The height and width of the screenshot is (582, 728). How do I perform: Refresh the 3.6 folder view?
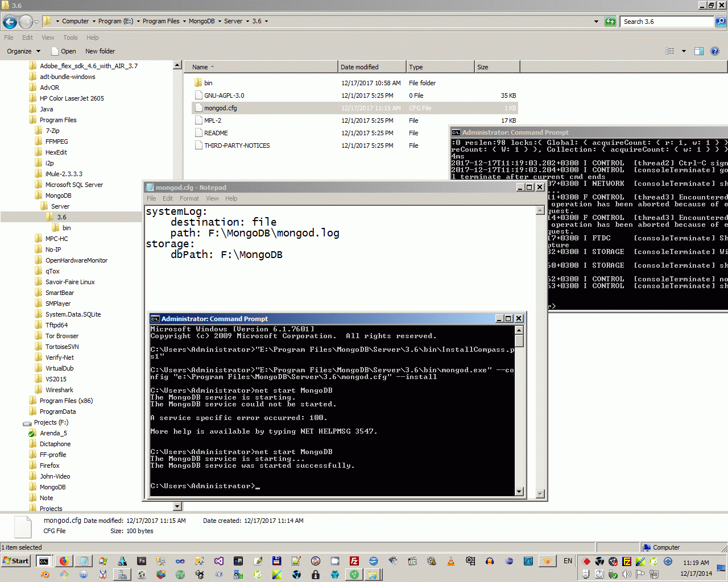coord(610,22)
